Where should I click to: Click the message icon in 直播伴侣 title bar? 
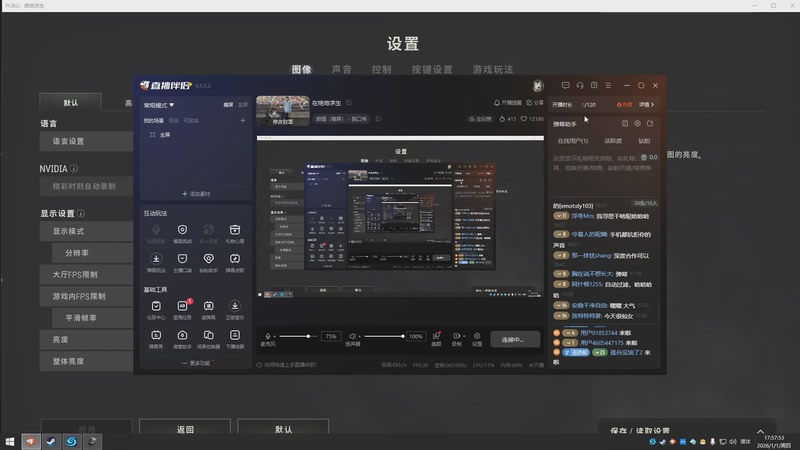(x=565, y=86)
